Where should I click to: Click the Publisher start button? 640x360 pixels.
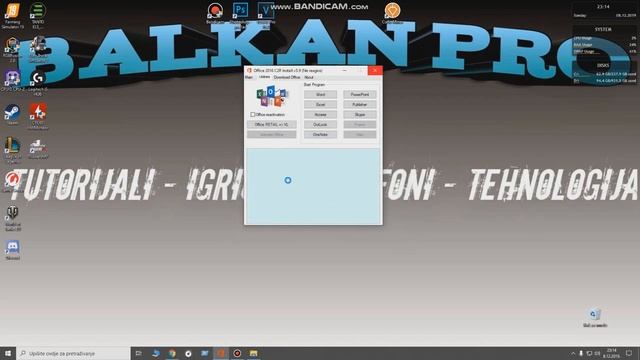(x=360, y=104)
